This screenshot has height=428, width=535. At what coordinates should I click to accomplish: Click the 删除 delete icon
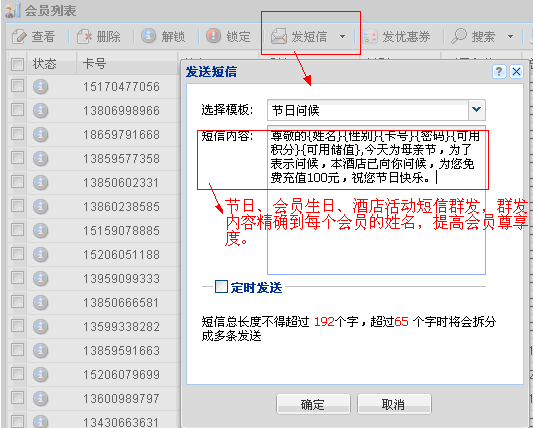[84, 36]
